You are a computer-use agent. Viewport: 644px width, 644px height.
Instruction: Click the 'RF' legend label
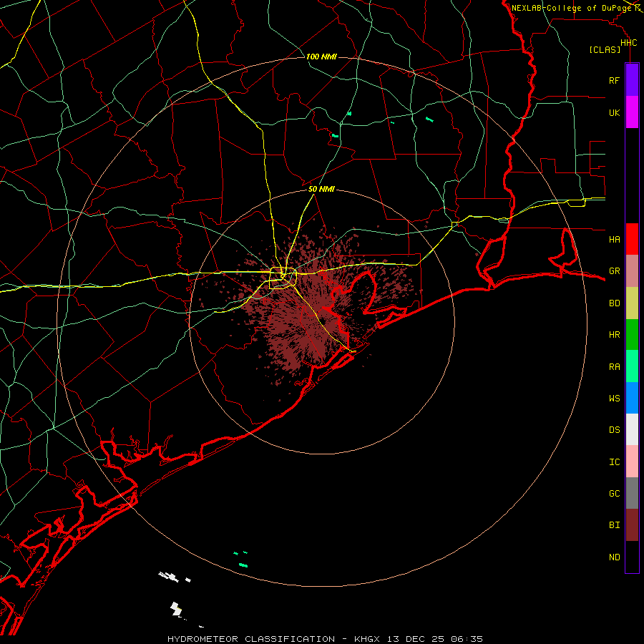click(614, 80)
